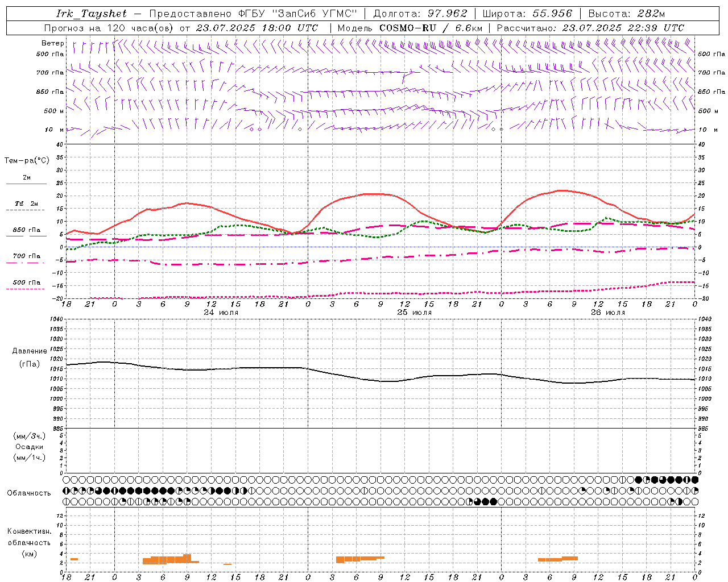Click the Td 2м dew point legend entry

tap(26, 203)
